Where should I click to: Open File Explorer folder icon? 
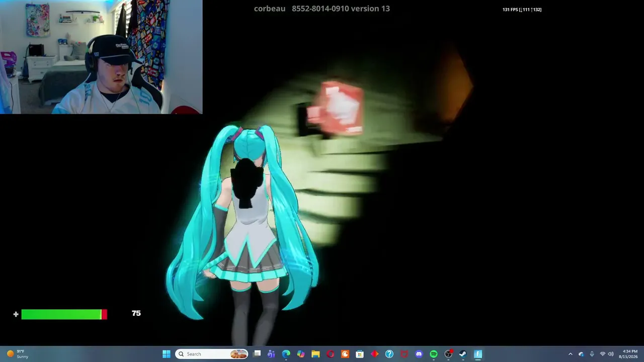click(315, 354)
